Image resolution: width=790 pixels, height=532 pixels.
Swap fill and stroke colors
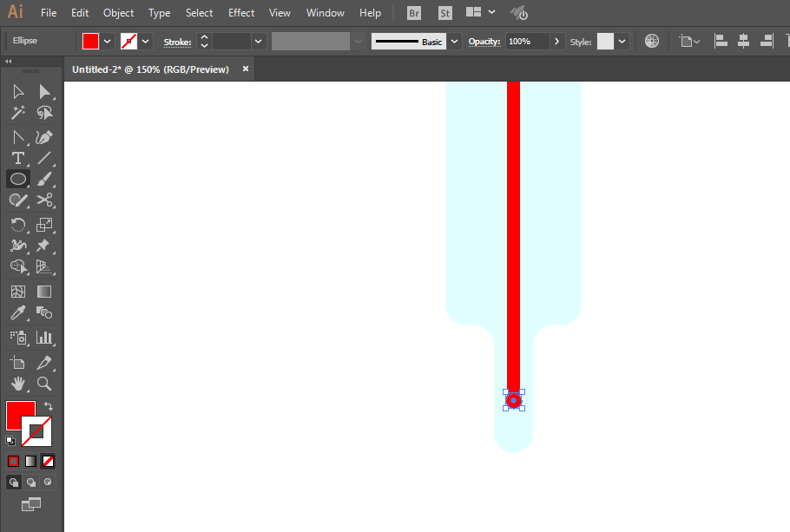tap(49, 406)
